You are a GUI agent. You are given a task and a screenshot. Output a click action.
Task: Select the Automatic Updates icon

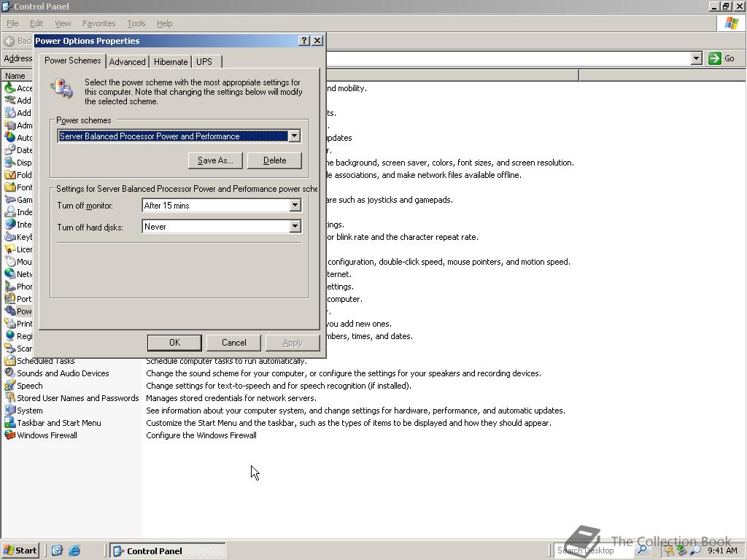(10, 138)
